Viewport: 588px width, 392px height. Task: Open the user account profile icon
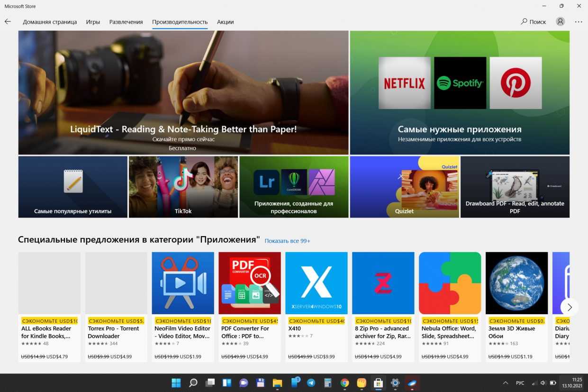561,22
